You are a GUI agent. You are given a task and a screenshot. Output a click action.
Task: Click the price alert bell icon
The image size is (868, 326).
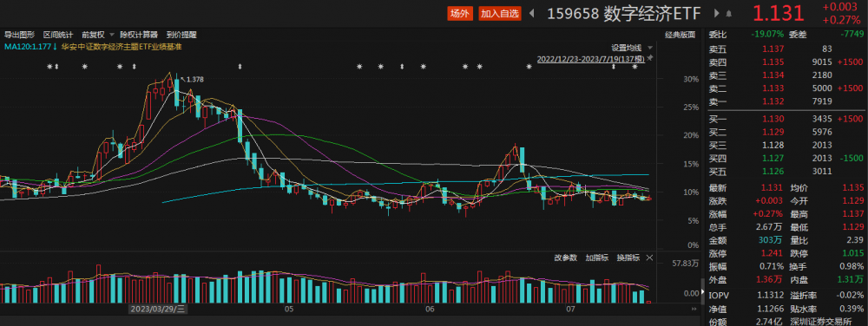(729, 14)
